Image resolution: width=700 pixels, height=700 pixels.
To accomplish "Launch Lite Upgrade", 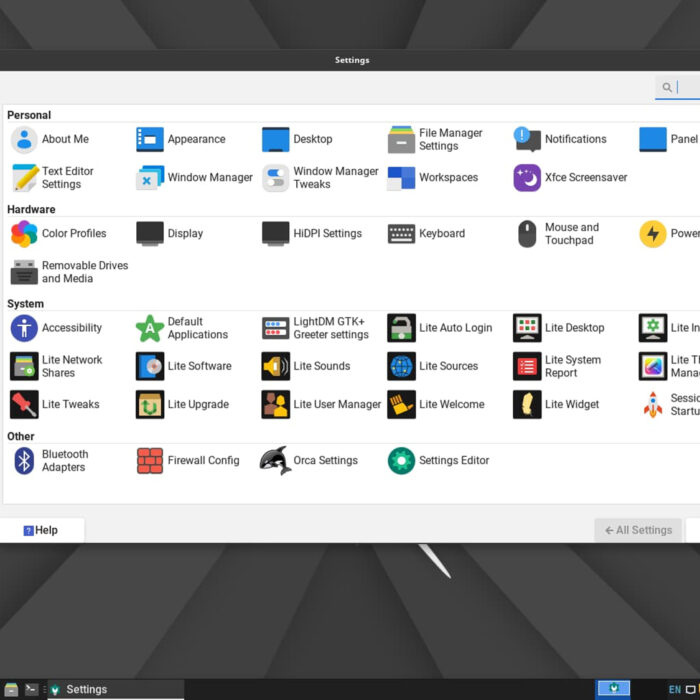I will tap(183, 404).
